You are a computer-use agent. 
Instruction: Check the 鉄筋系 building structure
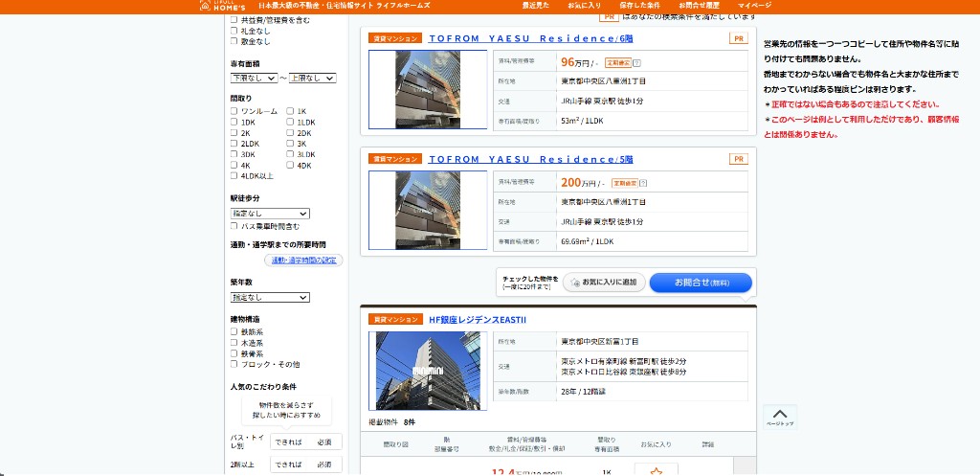click(234, 331)
